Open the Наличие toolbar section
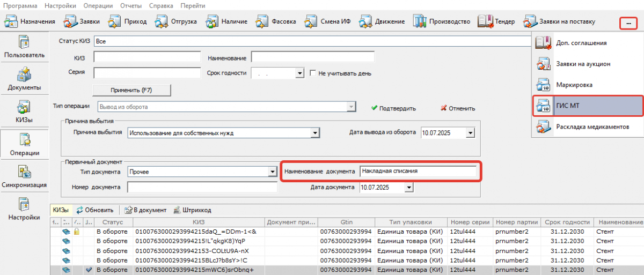 (x=227, y=21)
